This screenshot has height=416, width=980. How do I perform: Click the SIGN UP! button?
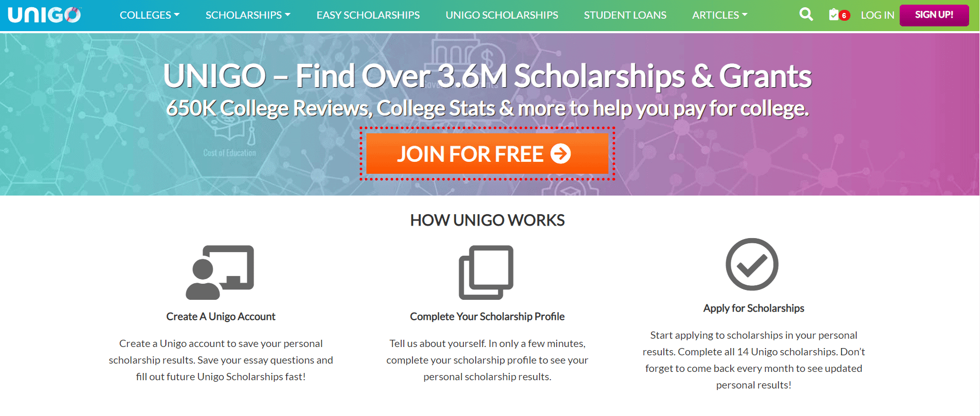point(934,15)
